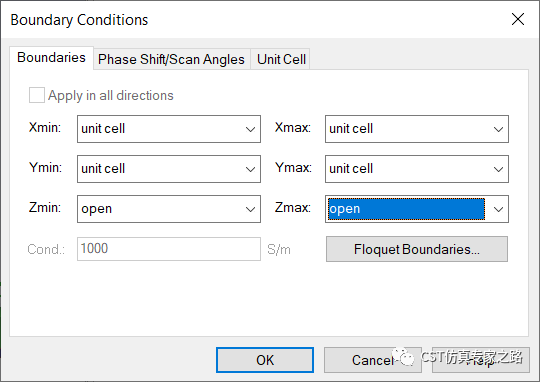
Task: Click the Zmax dropdown arrow
Action: 498,209
